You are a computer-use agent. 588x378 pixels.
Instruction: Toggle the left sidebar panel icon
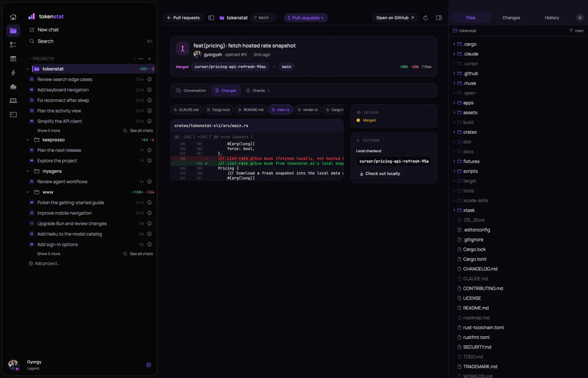point(211,18)
